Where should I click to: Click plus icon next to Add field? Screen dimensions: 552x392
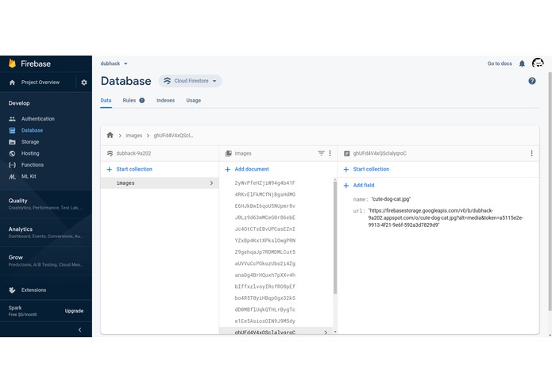tap(346, 185)
